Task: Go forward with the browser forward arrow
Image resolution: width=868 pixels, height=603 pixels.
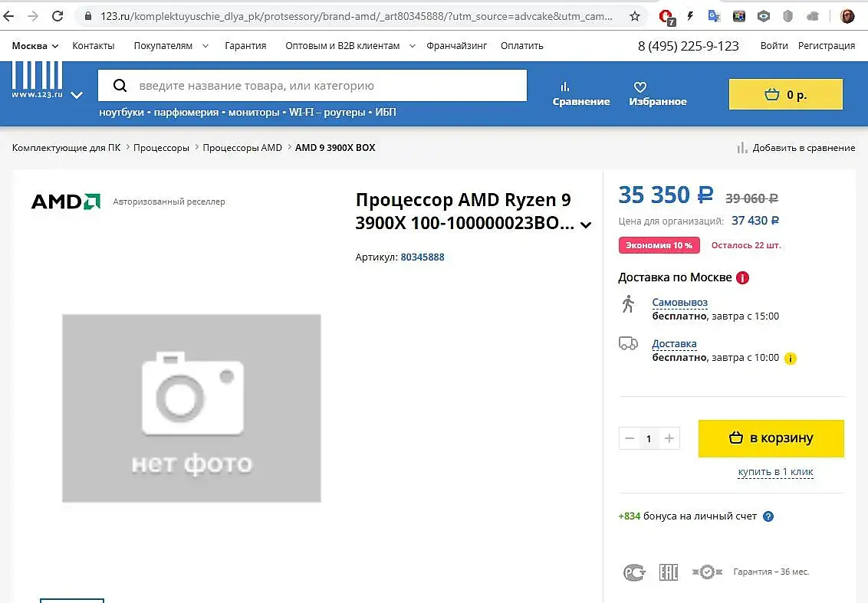Action: tap(33, 16)
